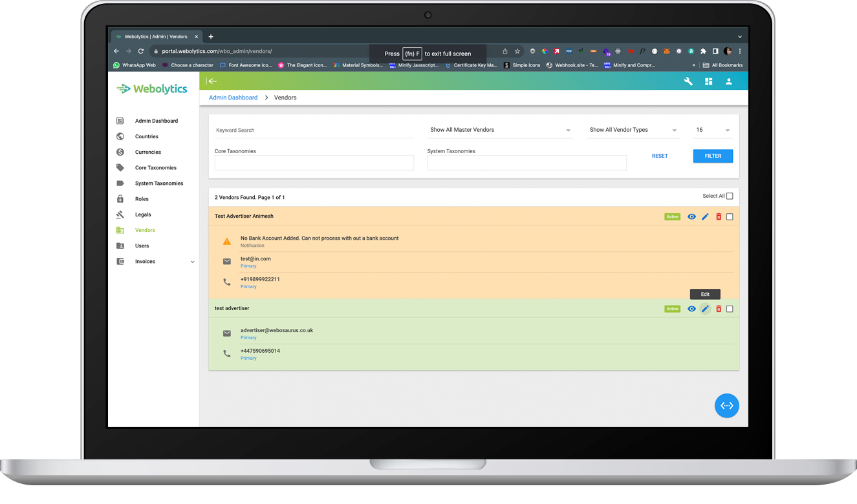The image size is (857, 504).
Task: Click the dashboard grid icon in the header
Action: pos(708,81)
